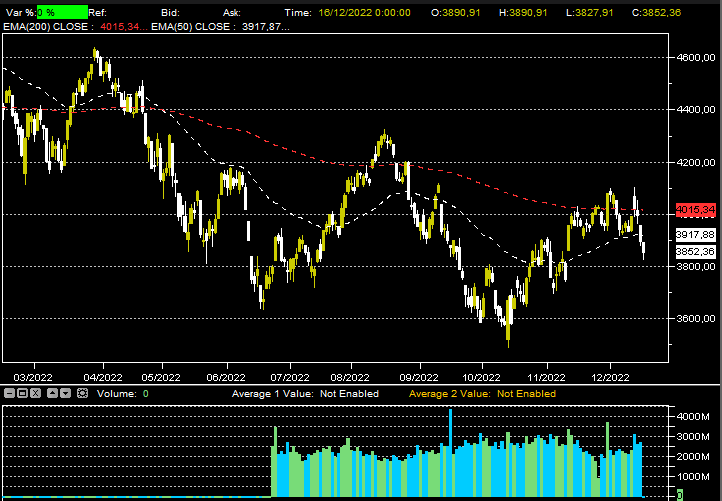Click the 3917,88 EMA(50) price tag
The height and width of the screenshot is (501, 722).
pos(695,234)
